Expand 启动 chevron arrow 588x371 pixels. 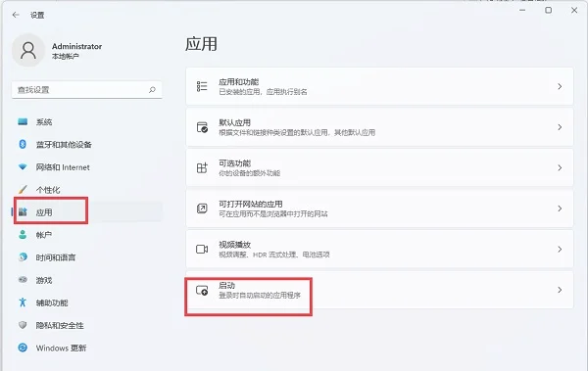point(560,290)
